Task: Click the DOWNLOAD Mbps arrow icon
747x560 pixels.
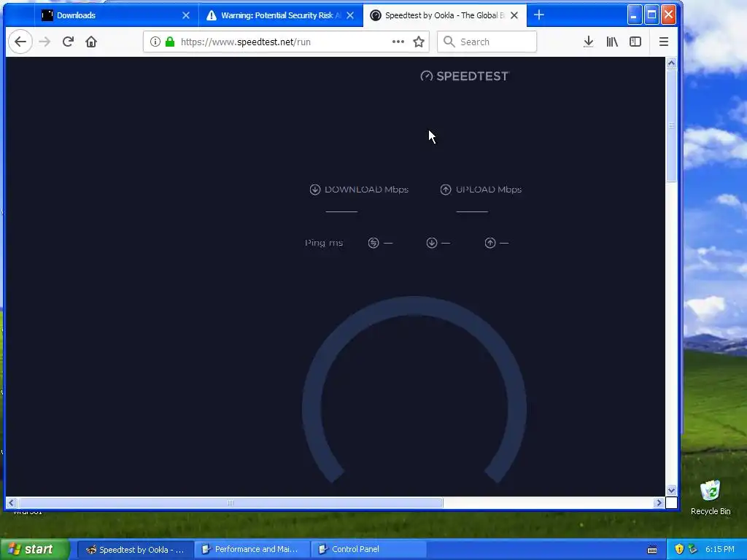Action: coord(315,190)
